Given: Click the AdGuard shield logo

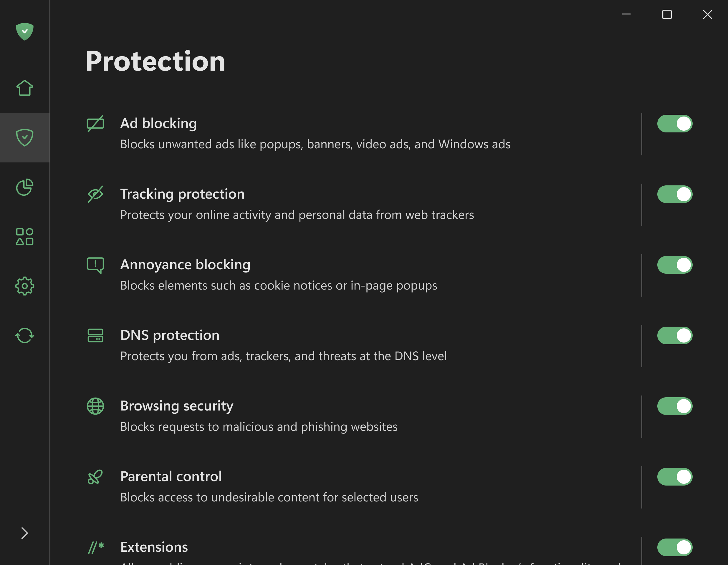Looking at the screenshot, I should click(x=25, y=32).
